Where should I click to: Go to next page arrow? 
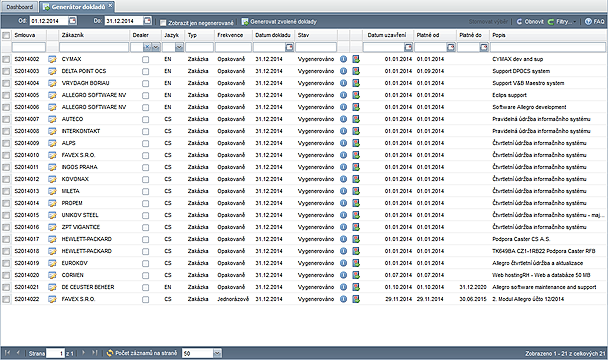pyautogui.click(x=83, y=353)
